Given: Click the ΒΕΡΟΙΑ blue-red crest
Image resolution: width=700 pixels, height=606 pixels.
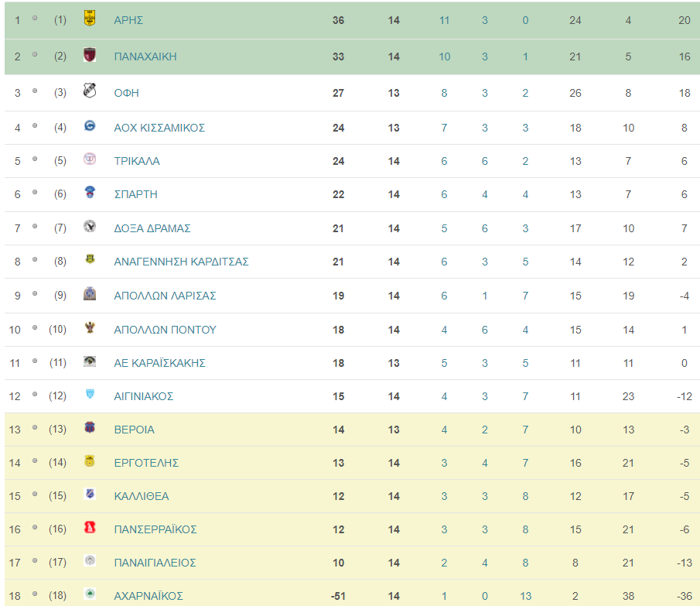Looking at the screenshot, I should pyautogui.click(x=90, y=428).
